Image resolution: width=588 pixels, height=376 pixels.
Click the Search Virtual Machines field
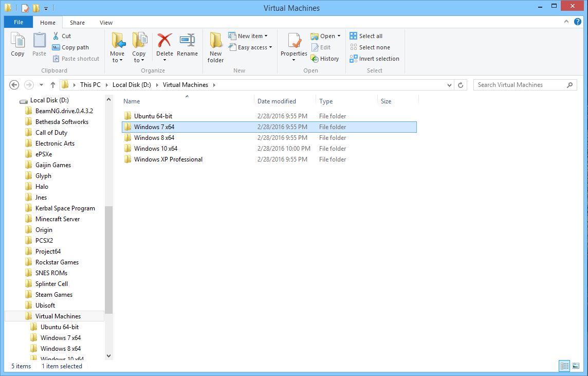[x=525, y=85]
